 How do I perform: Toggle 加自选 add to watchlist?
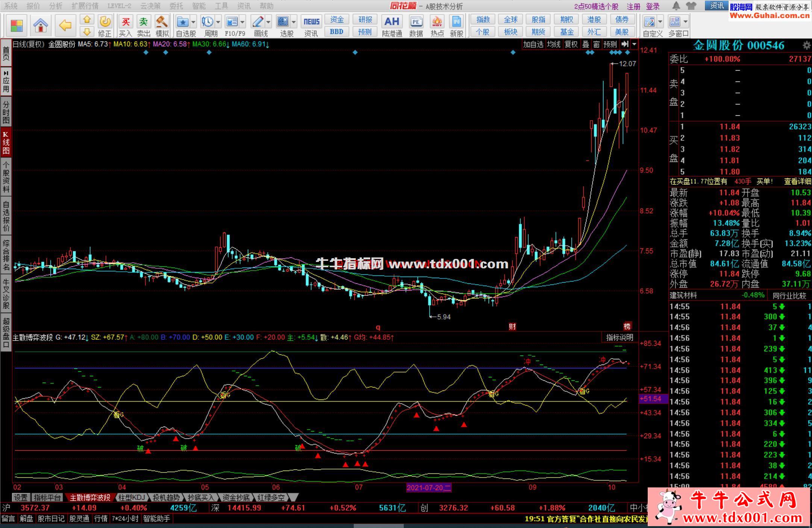(x=533, y=44)
